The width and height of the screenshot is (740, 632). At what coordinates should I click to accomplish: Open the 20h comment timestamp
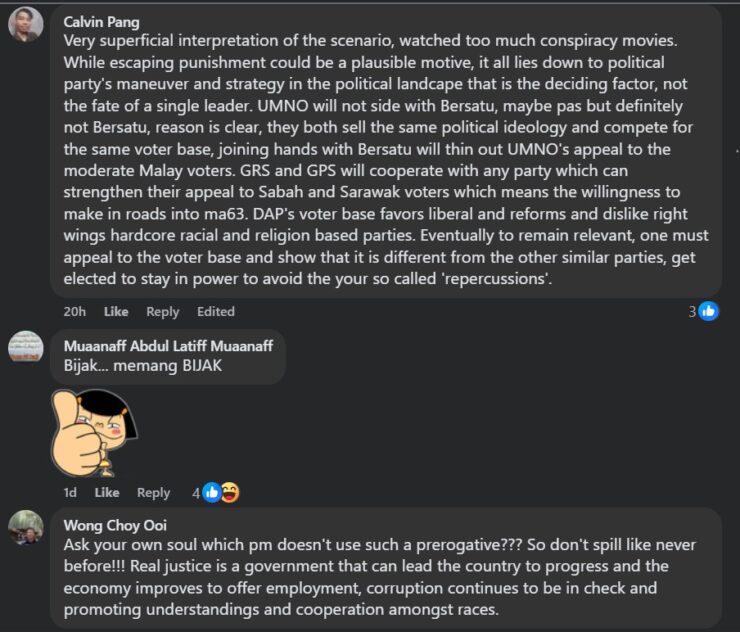coord(74,311)
